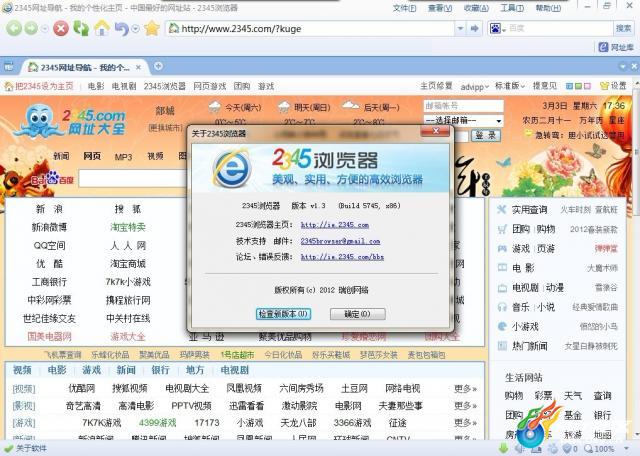The height and width of the screenshot is (456, 640).
Task: Click the 检查新版本 button in the dialog
Action: point(283,314)
